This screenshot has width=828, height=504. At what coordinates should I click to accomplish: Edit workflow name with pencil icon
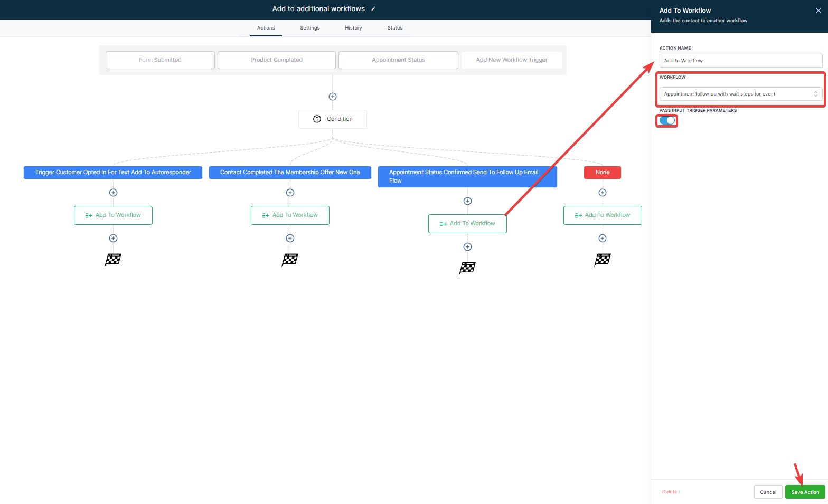(373, 9)
